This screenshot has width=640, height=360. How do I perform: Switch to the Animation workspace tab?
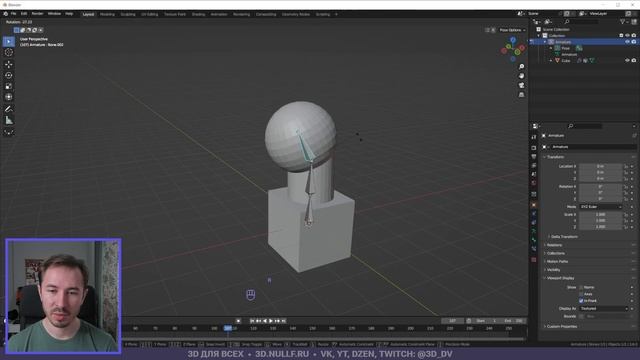pos(219,14)
